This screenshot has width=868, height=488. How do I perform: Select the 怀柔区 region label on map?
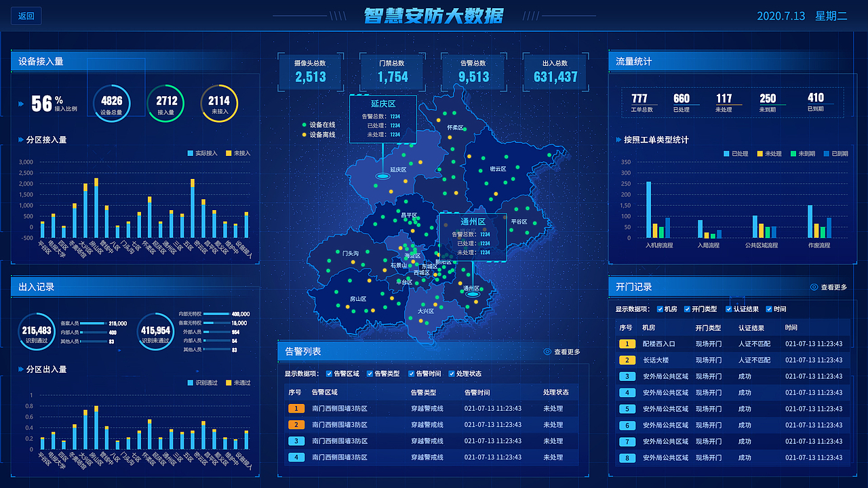(x=455, y=127)
